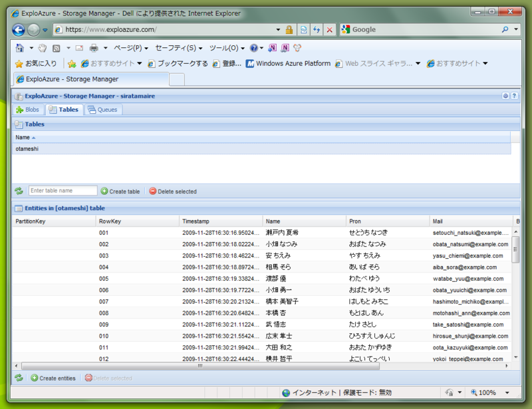Click settings gear icon in ExploAzure header
Screen dimensions: 532x409
point(505,96)
